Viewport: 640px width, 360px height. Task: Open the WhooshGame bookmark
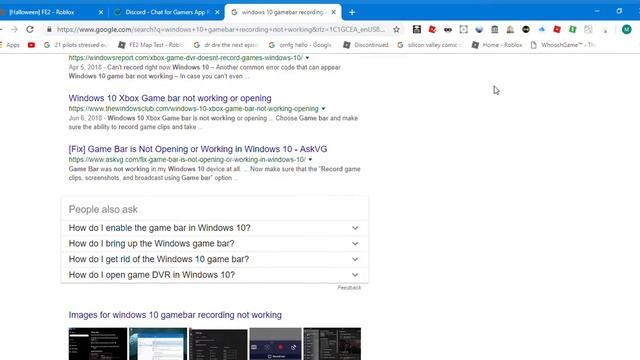pos(563,45)
